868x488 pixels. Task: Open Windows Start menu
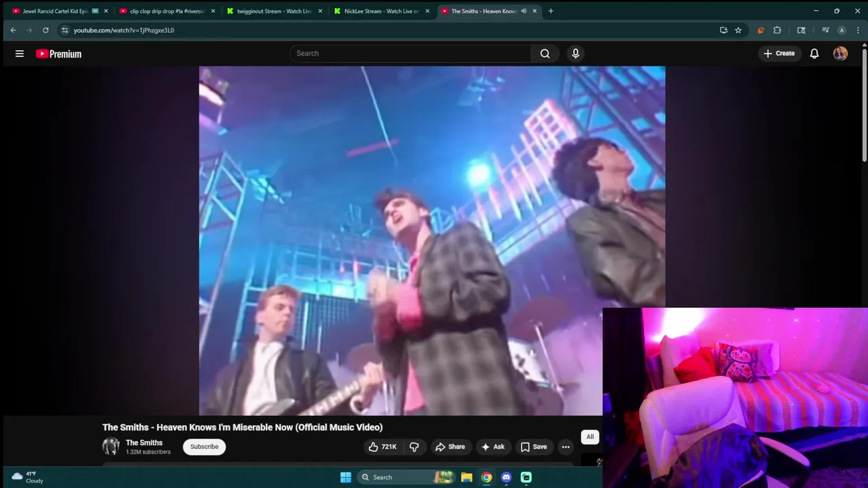(x=346, y=477)
